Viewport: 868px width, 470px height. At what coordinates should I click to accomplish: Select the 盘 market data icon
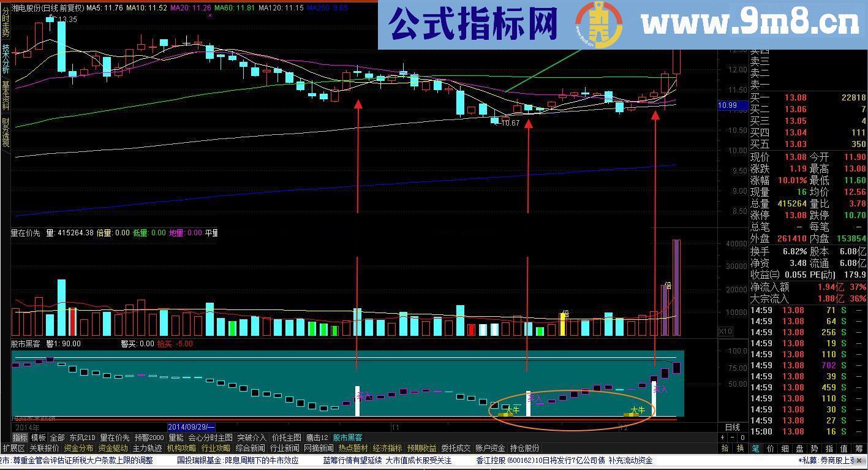click(x=801, y=449)
